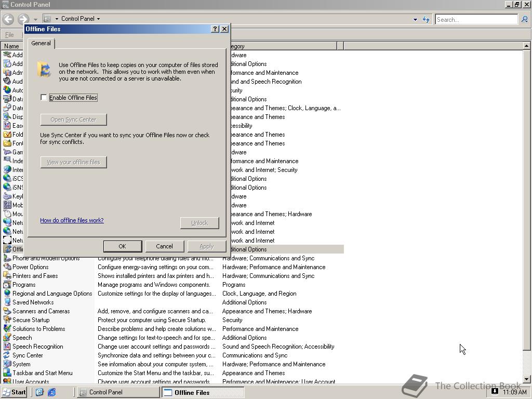Select the Speech icon
Screen dimensions: 532x399
[7, 338]
